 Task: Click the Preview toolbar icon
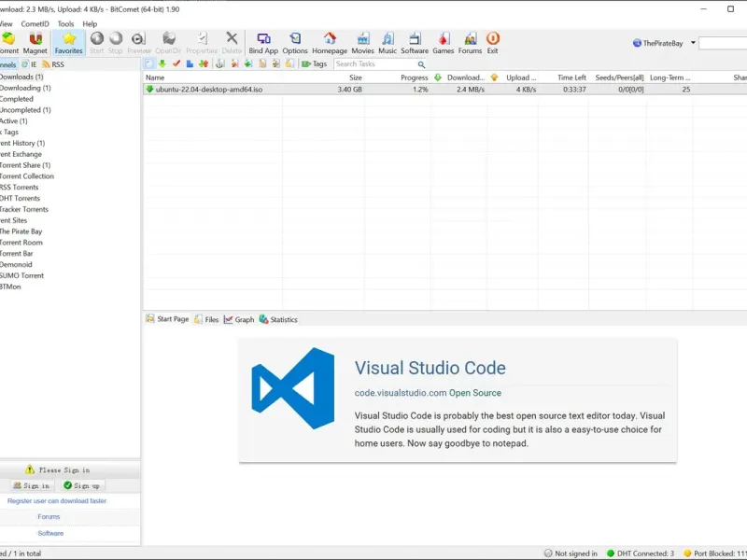tap(138, 43)
